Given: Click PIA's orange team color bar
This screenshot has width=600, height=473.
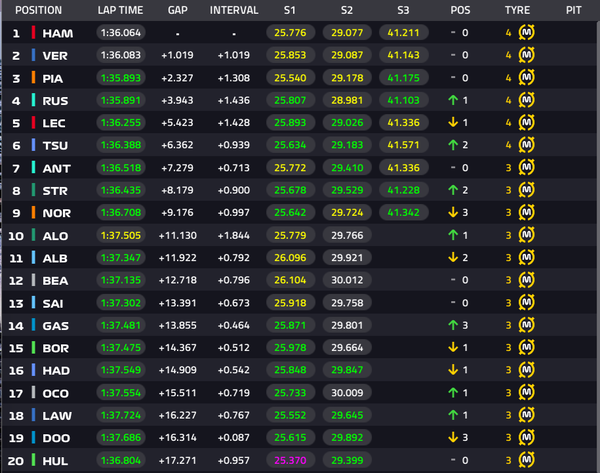Looking at the screenshot, I should click(33, 78).
